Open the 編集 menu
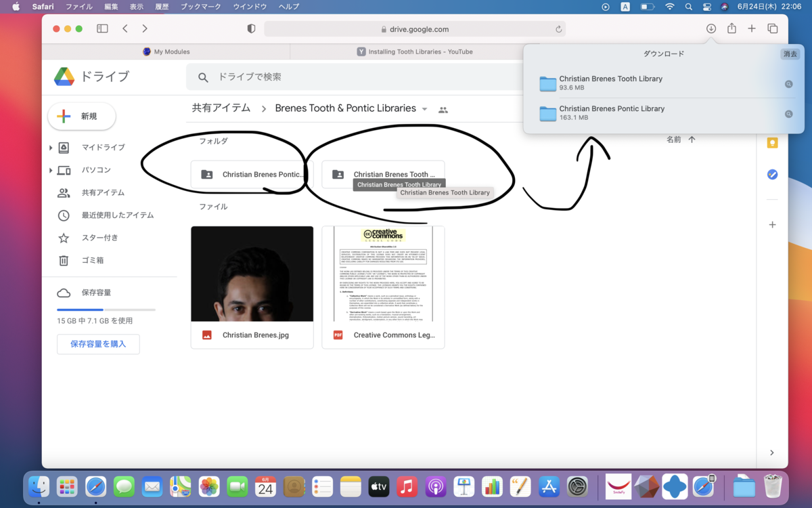This screenshot has width=812, height=508. coord(111,7)
